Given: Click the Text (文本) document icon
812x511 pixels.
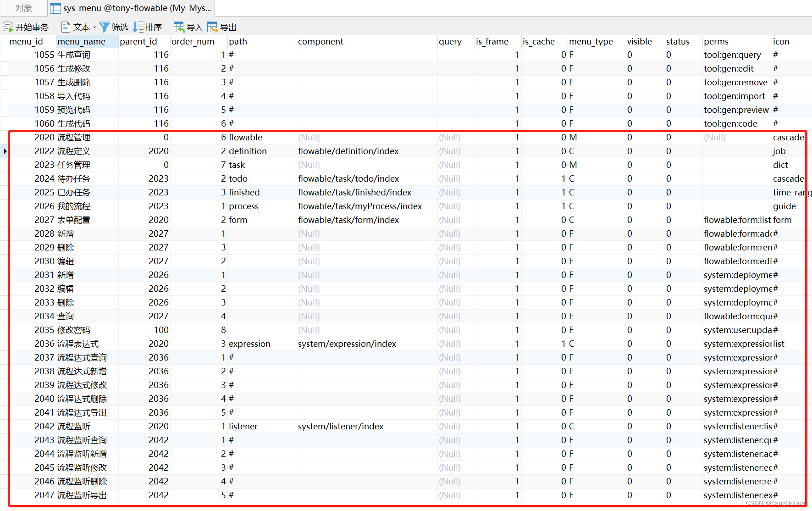Looking at the screenshot, I should pos(66,27).
